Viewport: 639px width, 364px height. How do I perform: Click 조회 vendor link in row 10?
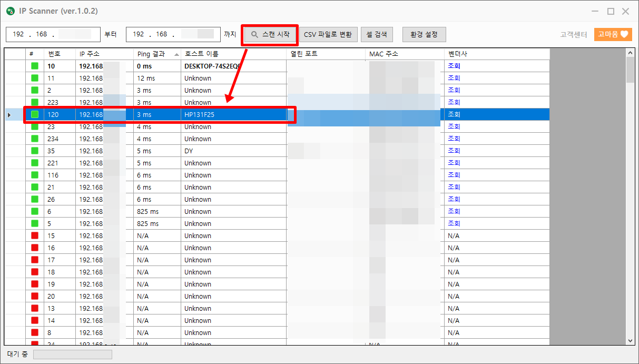click(454, 66)
